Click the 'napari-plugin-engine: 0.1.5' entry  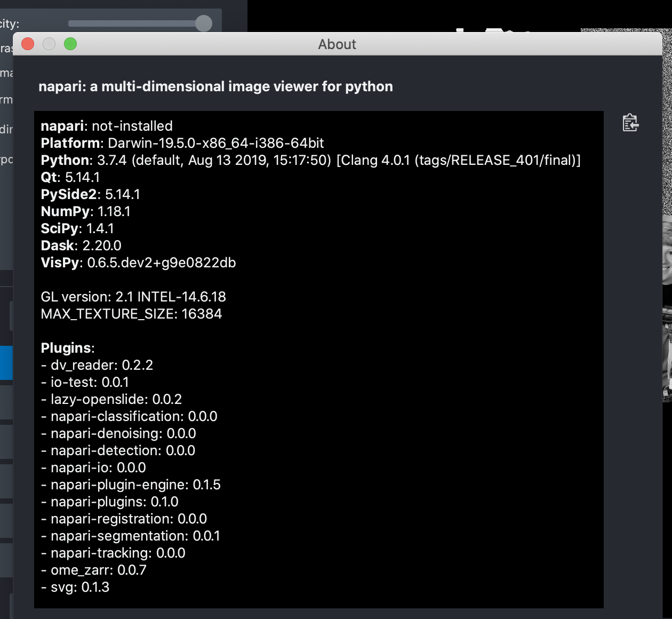pyautogui.click(x=131, y=485)
